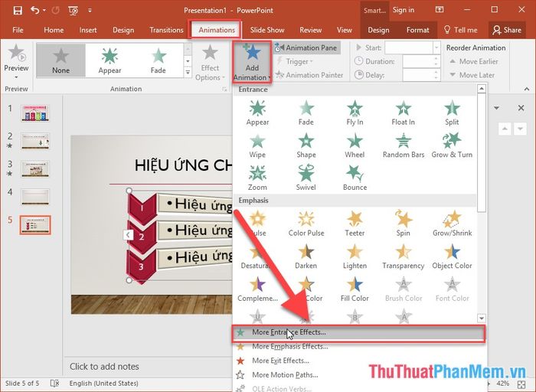Select the Complementary Color emphasis effect
Image resolution: width=536 pixels, height=392 pixels.
click(x=257, y=289)
